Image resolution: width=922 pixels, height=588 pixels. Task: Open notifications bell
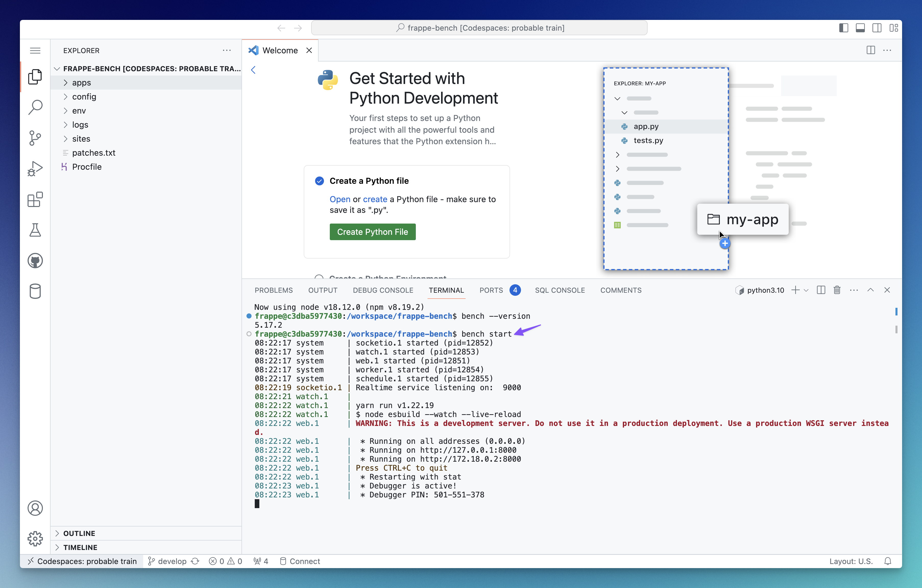pos(888,561)
